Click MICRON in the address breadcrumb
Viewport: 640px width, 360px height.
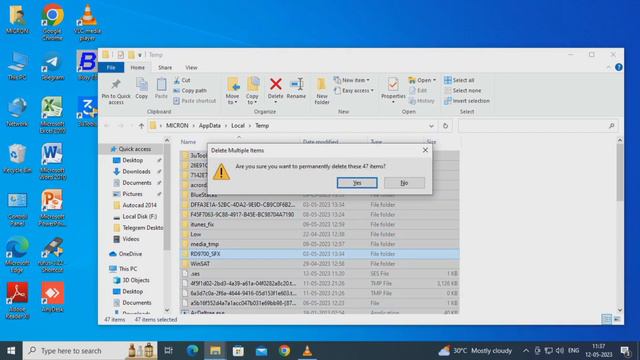[177, 126]
